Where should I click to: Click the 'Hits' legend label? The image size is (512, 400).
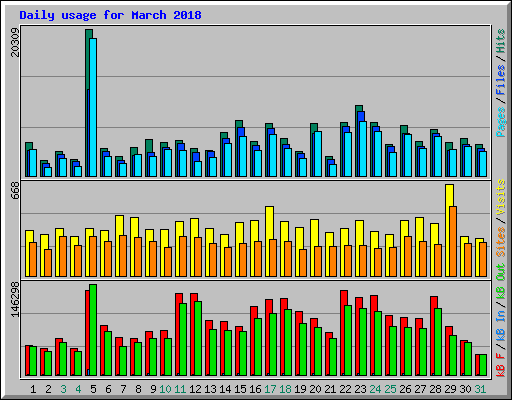click(x=501, y=41)
